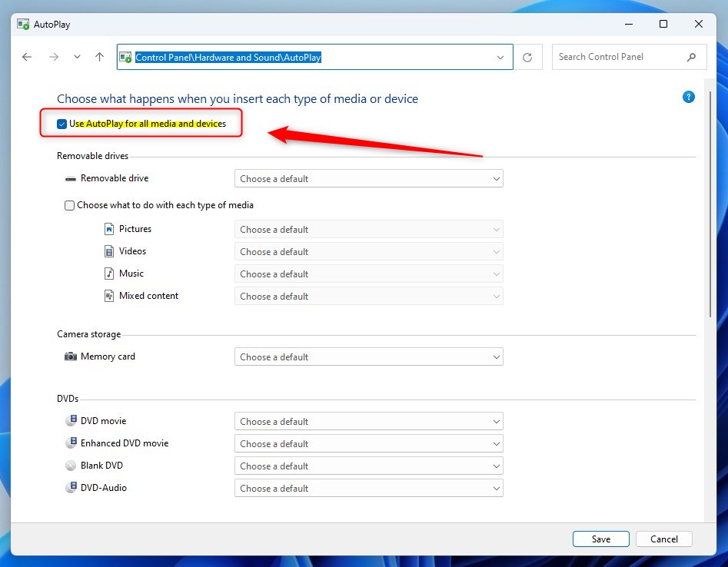Expand the DVD movie default dropdown

click(x=368, y=422)
